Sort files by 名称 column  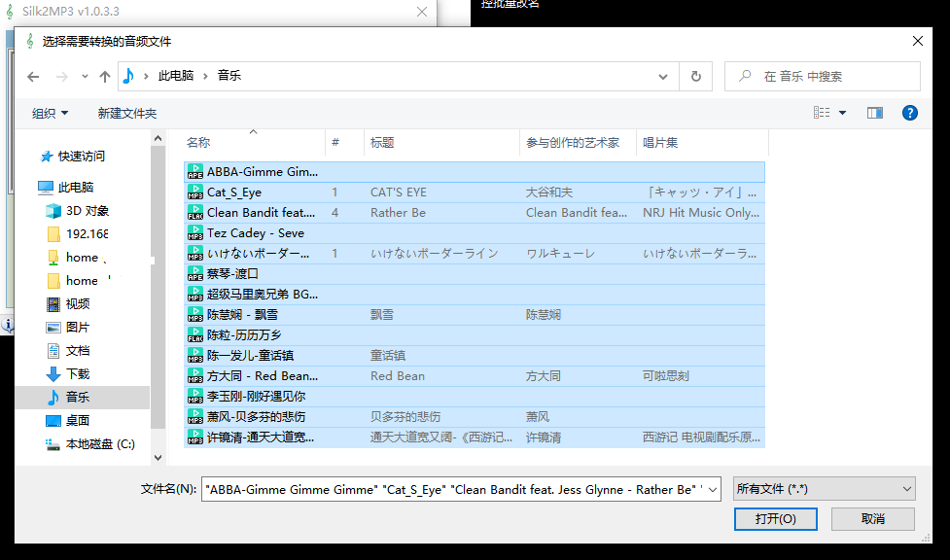pos(198,142)
